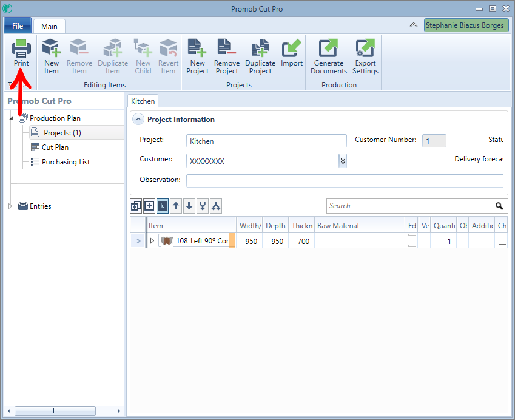Click the left panel scrollbar thumb
Viewport: 515px width, 420px height.
[x=55, y=410]
